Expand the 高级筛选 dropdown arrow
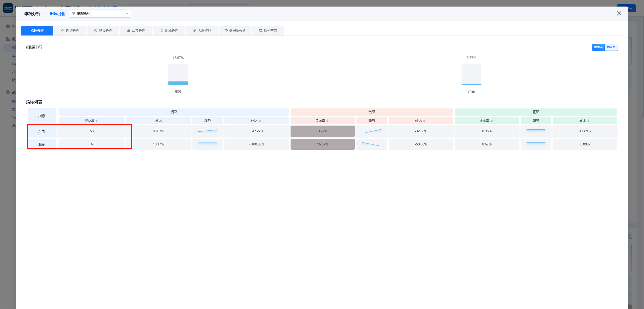The width and height of the screenshot is (644, 309). [127, 14]
